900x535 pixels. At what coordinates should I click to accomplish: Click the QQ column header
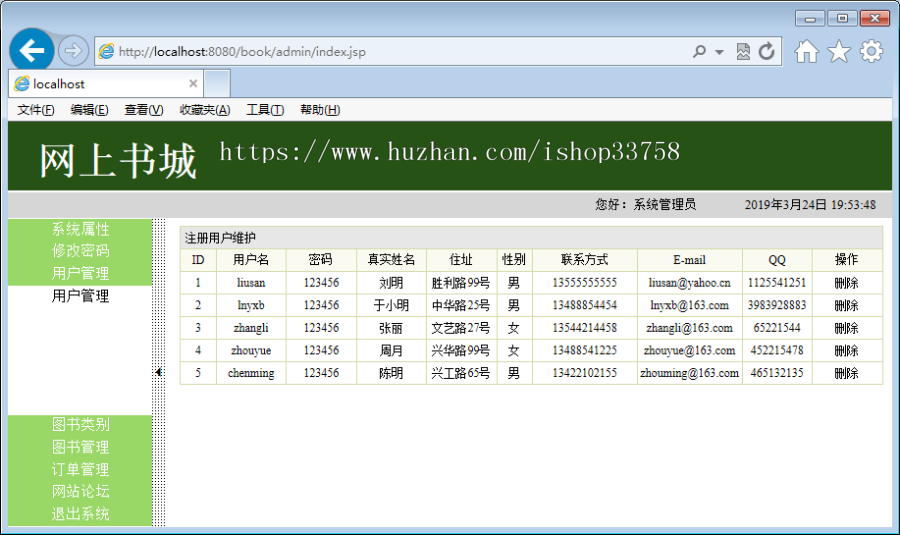[777, 260]
